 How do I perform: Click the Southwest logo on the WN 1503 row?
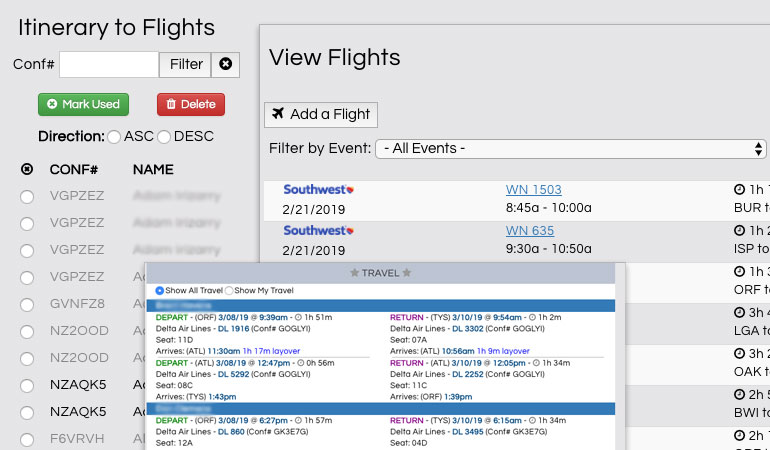pos(319,190)
